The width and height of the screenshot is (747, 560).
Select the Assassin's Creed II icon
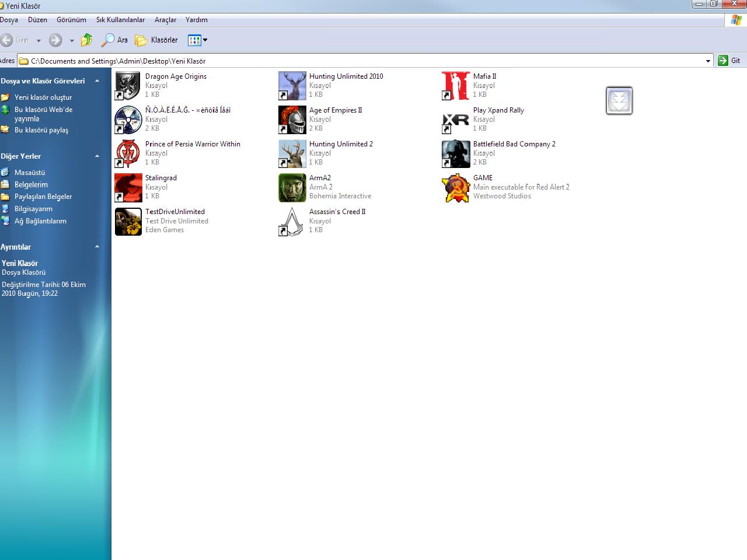coord(292,221)
